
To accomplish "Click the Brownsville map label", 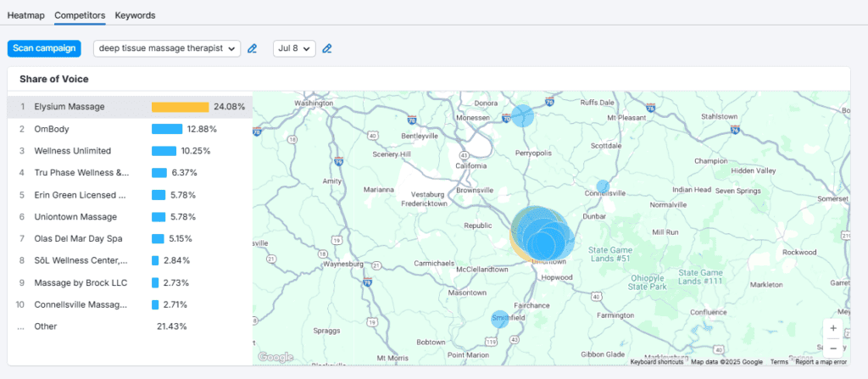I will 475,190.
